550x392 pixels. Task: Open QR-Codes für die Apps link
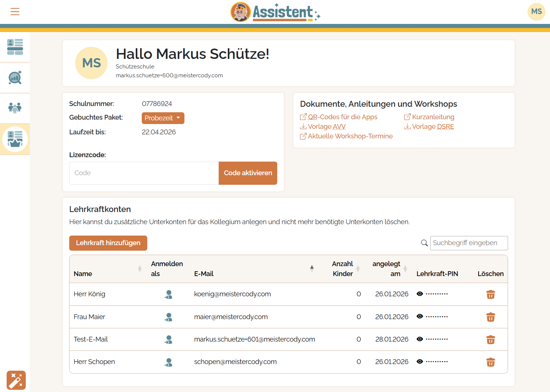342,117
